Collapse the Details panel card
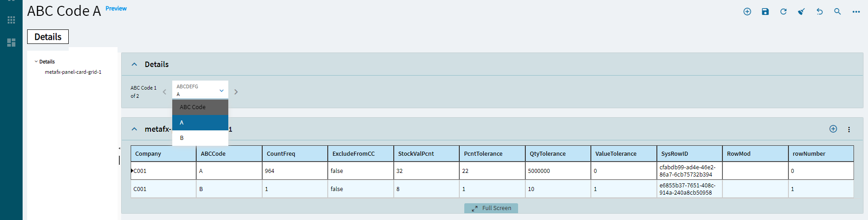The width and height of the screenshot is (868, 220). pos(134,64)
